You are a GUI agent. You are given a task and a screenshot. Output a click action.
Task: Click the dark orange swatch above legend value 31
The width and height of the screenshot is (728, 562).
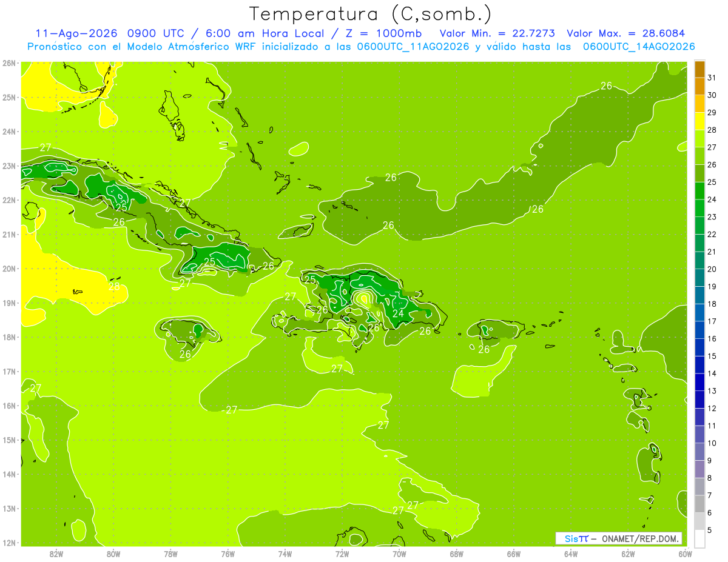[x=699, y=69]
